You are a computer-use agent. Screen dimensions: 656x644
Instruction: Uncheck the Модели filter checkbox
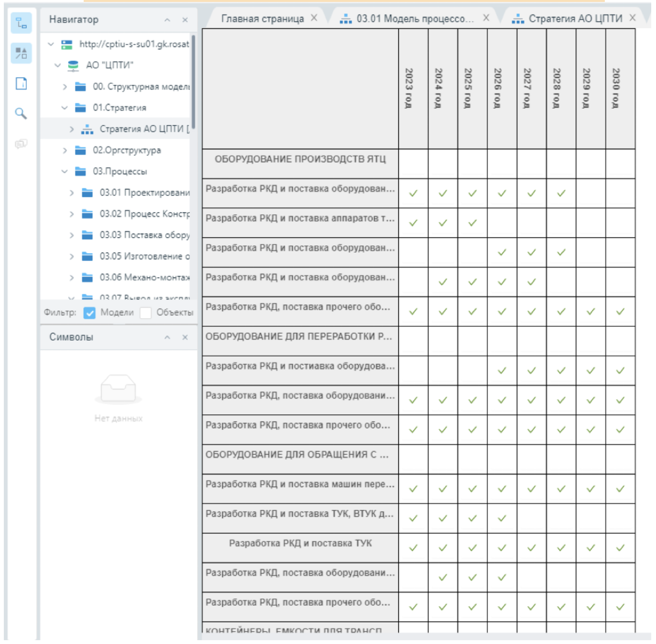click(89, 313)
